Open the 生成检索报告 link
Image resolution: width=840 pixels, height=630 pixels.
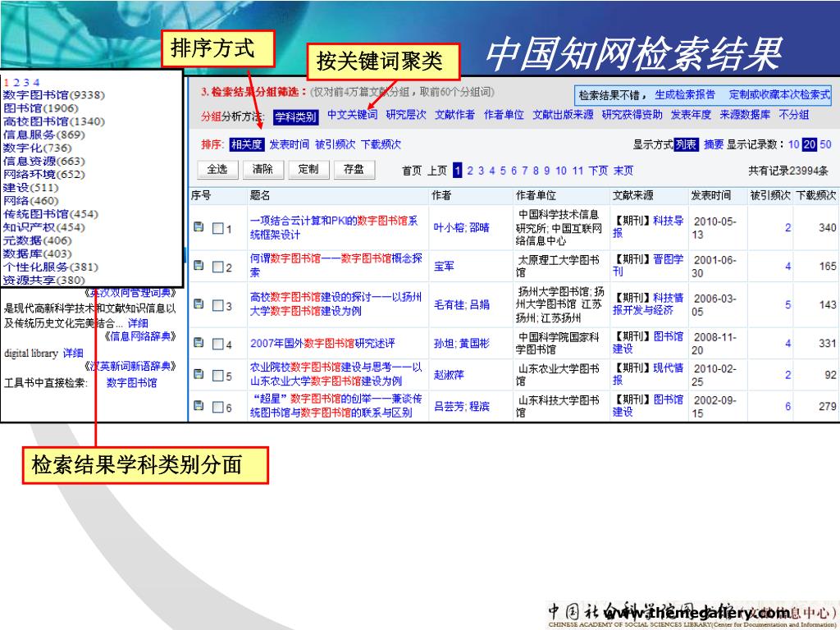[685, 95]
